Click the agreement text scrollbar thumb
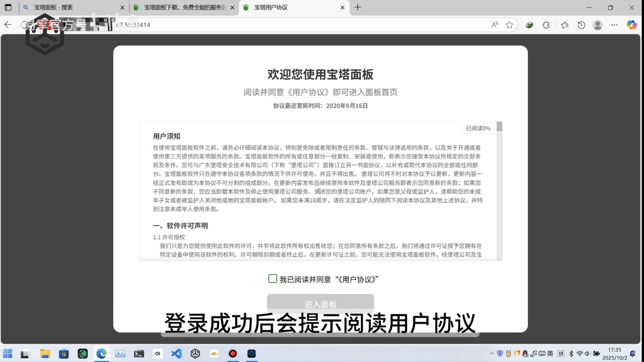 499,126
